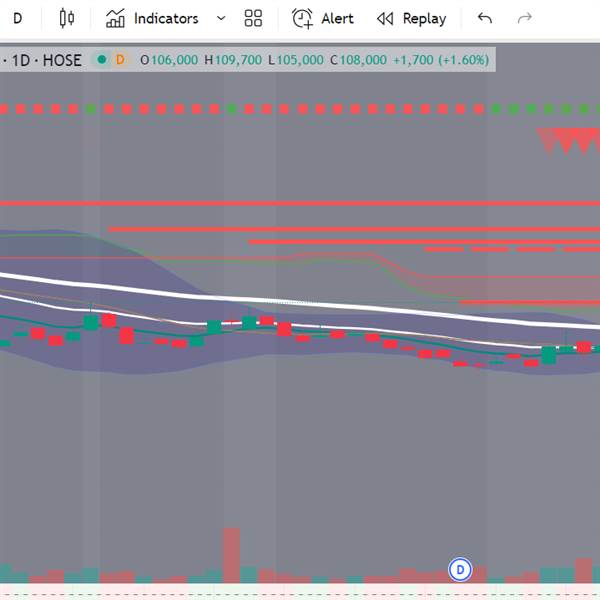Expand the indicators favorites dropdown arrow

click(x=221, y=18)
